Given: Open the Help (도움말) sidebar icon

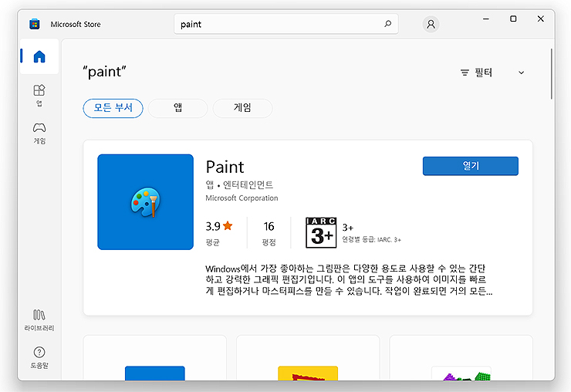Looking at the screenshot, I should pos(39,357).
